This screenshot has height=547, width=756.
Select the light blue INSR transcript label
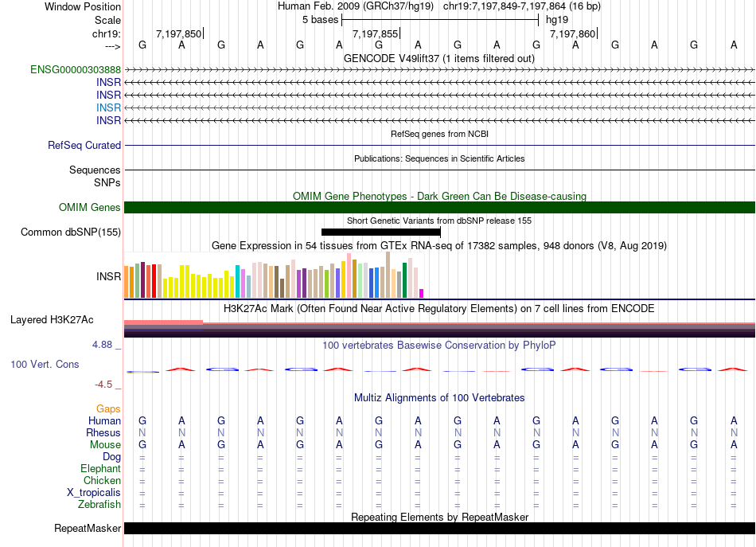(x=108, y=107)
